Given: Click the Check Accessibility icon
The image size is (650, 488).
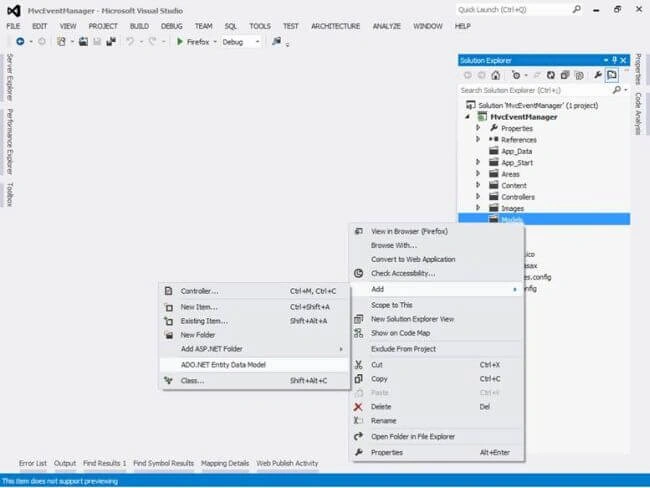Looking at the screenshot, I should pyautogui.click(x=358, y=273).
